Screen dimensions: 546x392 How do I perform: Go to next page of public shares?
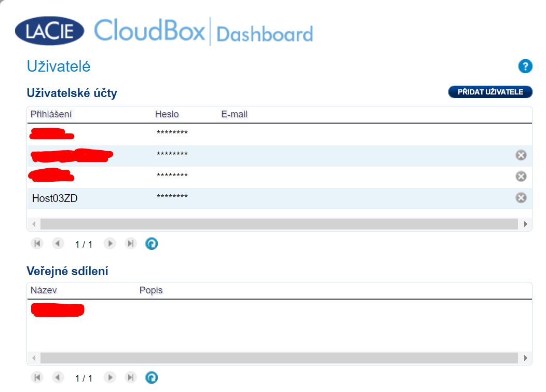(x=110, y=377)
